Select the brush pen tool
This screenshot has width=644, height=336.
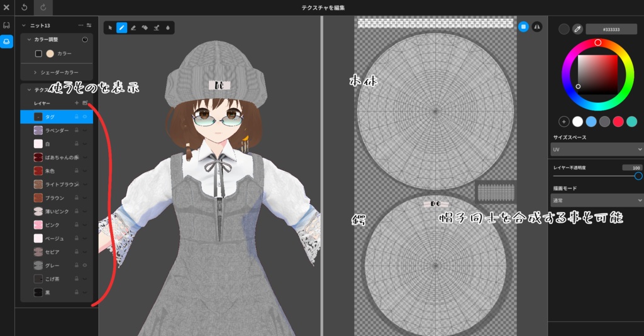pyautogui.click(x=121, y=28)
